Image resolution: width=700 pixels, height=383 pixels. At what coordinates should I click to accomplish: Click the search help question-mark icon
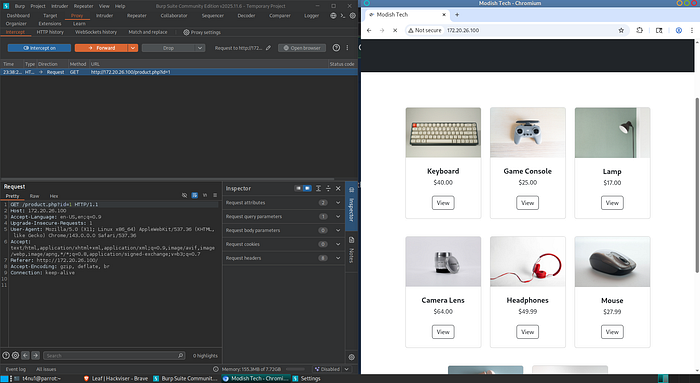click(x=6, y=356)
